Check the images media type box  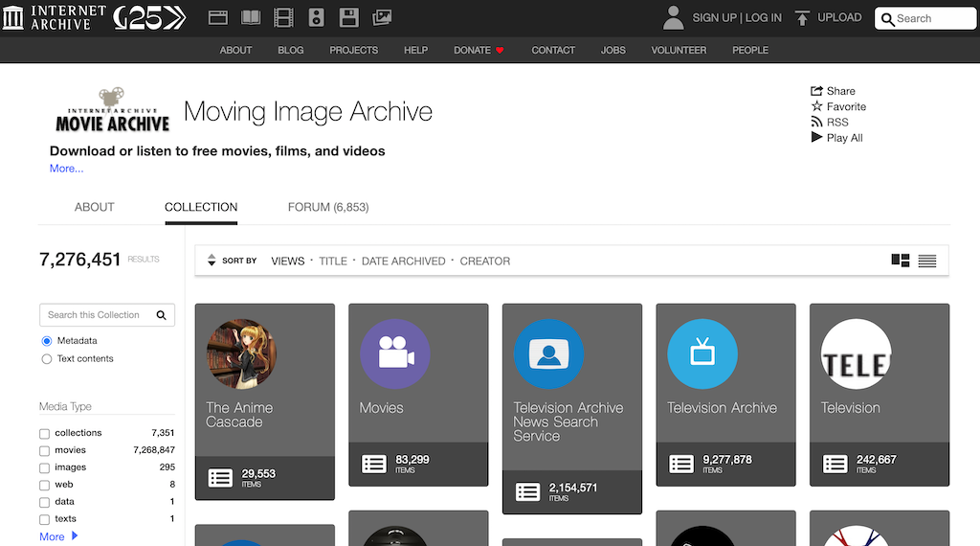[44, 467]
